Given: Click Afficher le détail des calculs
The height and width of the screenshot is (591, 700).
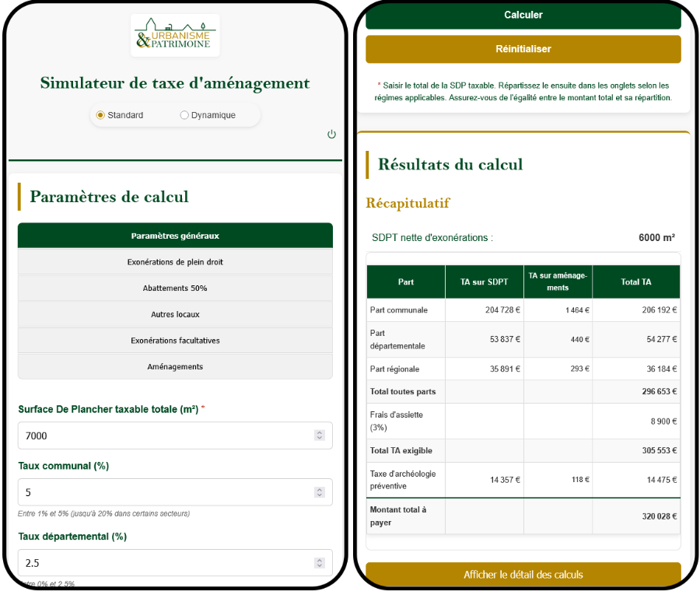Looking at the screenshot, I should click(x=523, y=575).
